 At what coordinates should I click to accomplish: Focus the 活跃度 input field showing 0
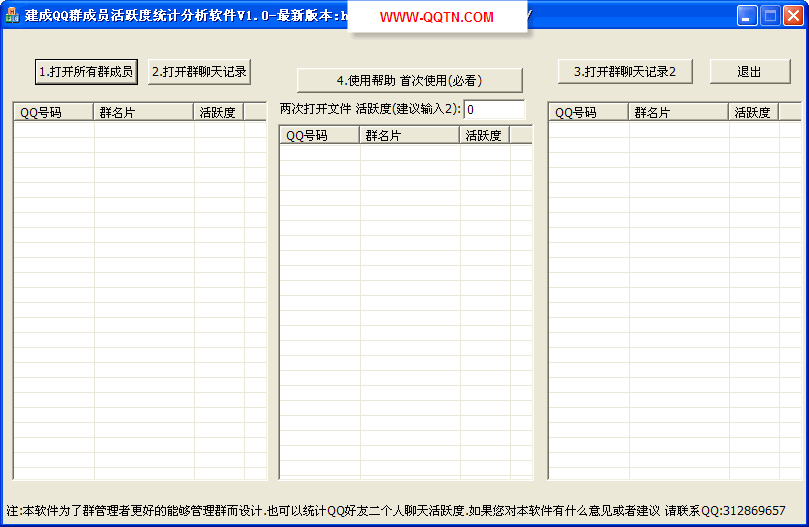[494, 109]
